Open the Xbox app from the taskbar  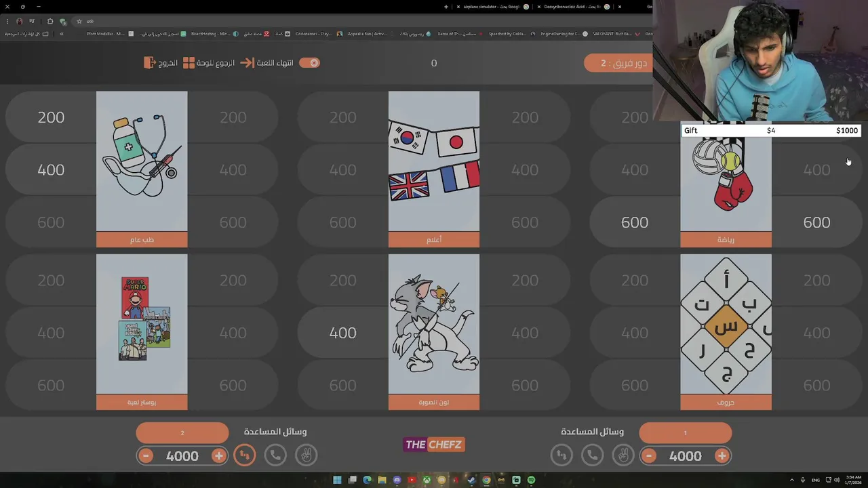427,480
